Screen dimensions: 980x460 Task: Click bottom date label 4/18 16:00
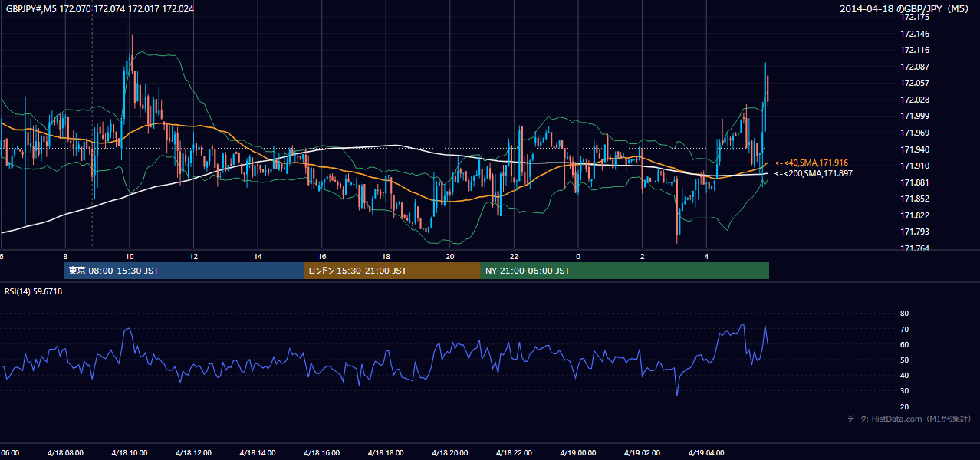(x=322, y=453)
